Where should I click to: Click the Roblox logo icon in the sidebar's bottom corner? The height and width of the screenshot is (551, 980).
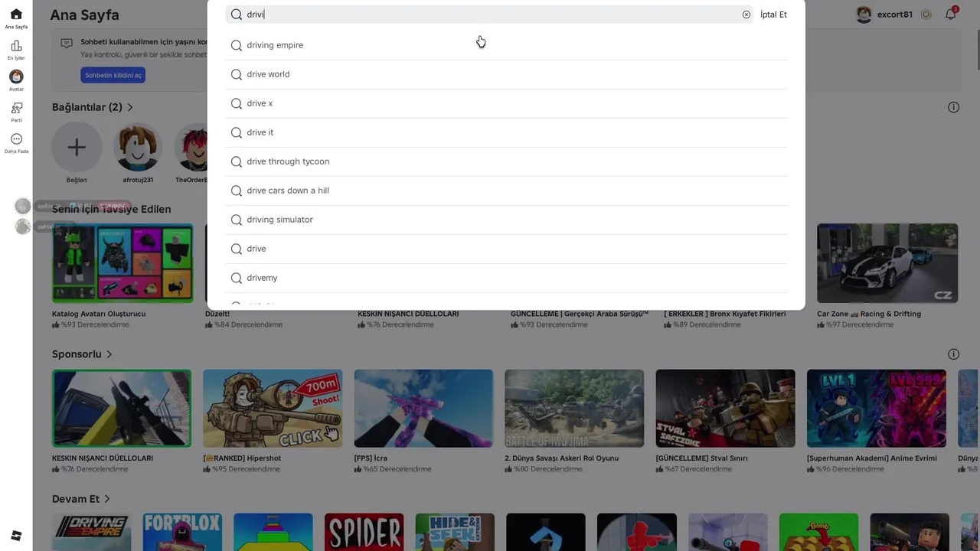tap(16, 535)
